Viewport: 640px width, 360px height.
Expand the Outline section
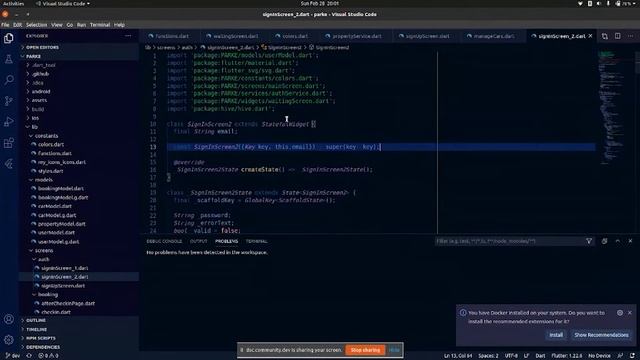[79, 320]
